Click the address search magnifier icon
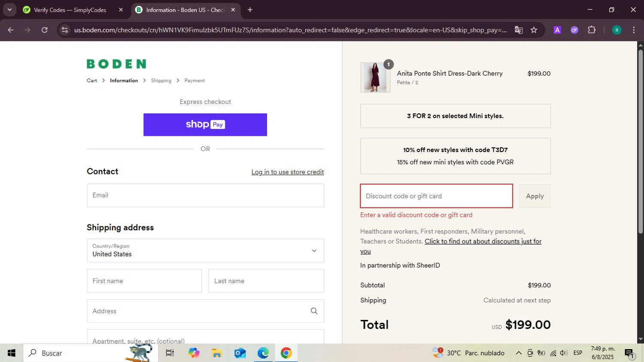The width and height of the screenshot is (644, 362). pos(314,311)
